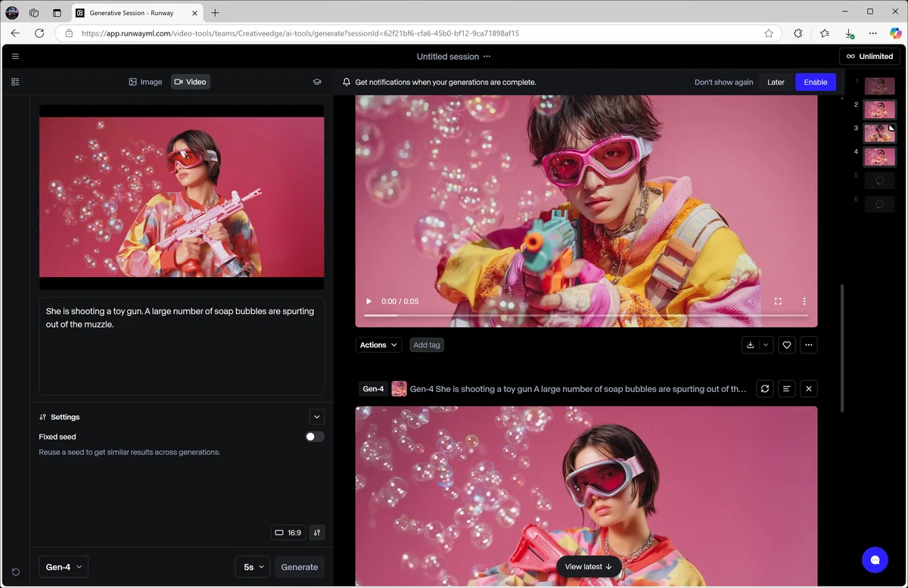908x588 pixels.
Task: Open the 5s duration dropdown
Action: click(253, 567)
